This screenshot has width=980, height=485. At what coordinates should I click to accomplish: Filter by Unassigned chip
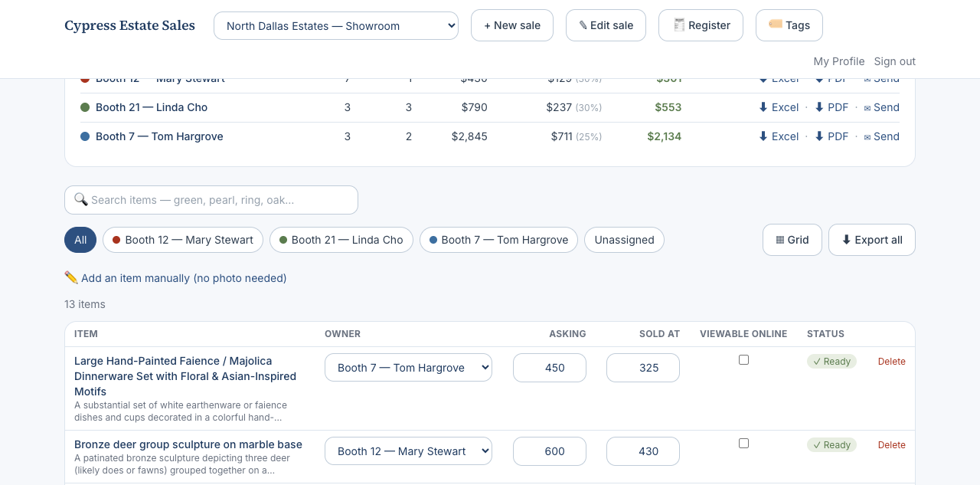tap(624, 240)
